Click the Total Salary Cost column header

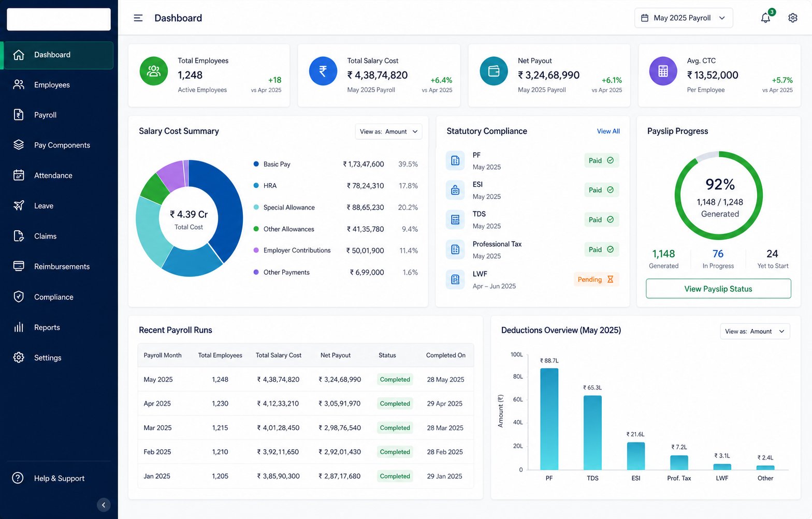click(279, 355)
